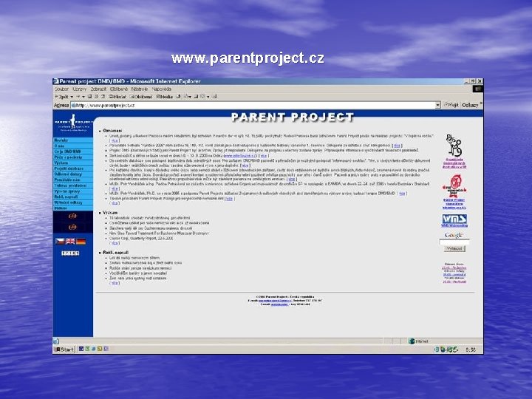Expand the address bar dropdown arrow

pos(437,105)
